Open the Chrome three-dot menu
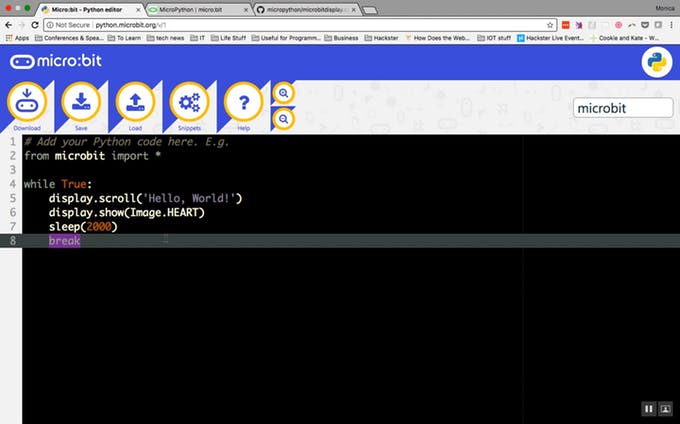This screenshot has width=680, height=424. tap(671, 25)
